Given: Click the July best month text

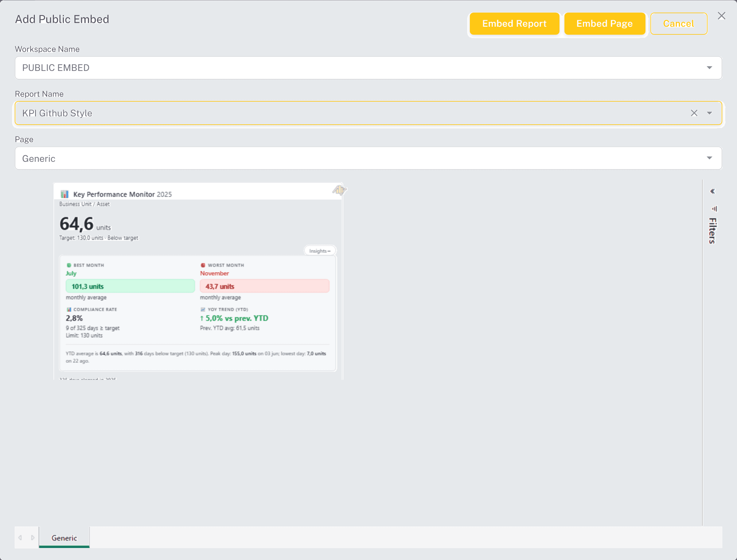Looking at the screenshot, I should [71, 273].
